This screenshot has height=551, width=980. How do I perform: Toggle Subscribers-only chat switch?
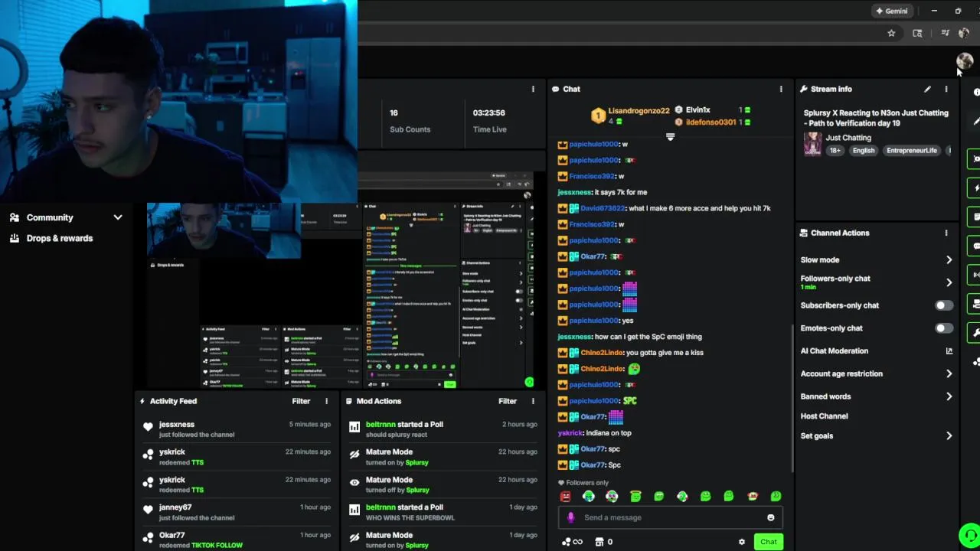[x=944, y=305]
